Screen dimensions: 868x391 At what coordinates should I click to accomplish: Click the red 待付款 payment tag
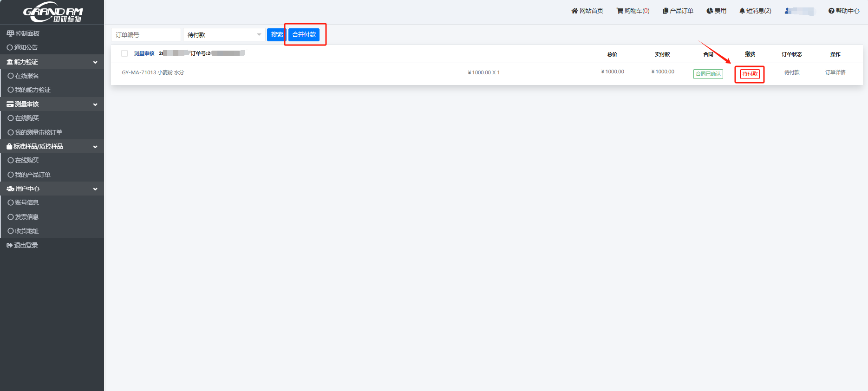click(x=750, y=74)
